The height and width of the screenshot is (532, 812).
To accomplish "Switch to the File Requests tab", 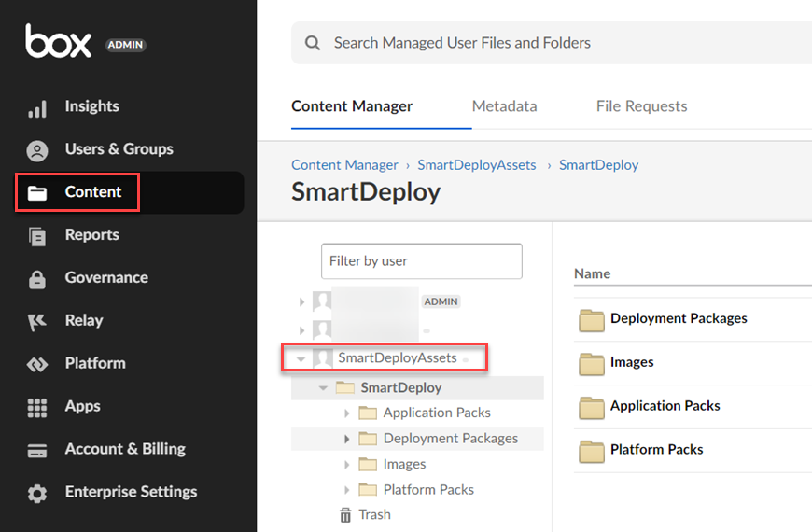I will point(641,106).
